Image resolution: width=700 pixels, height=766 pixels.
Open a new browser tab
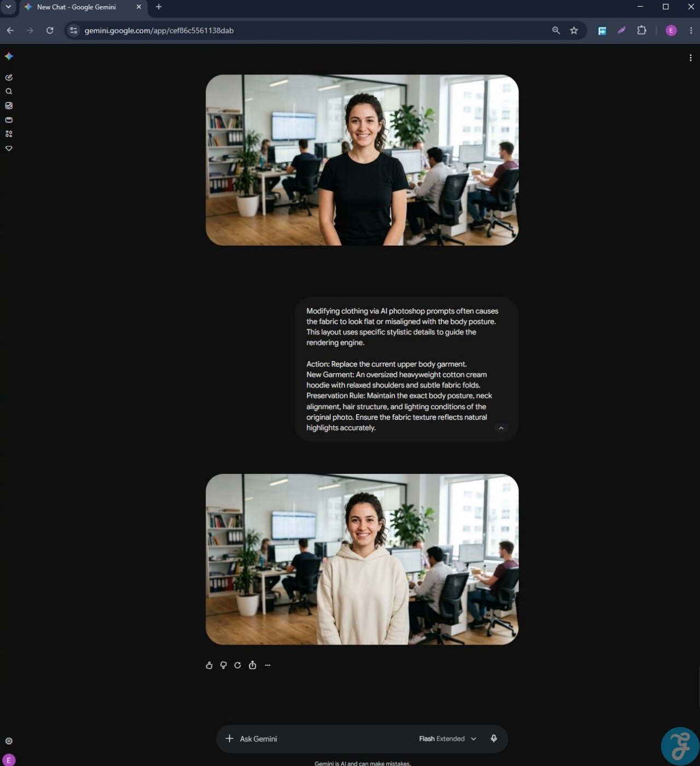pyautogui.click(x=159, y=7)
